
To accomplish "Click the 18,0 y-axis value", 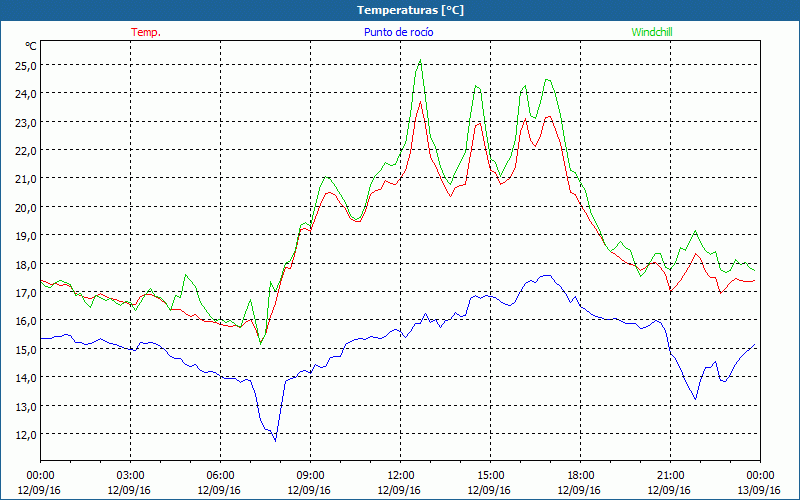I will (26, 264).
